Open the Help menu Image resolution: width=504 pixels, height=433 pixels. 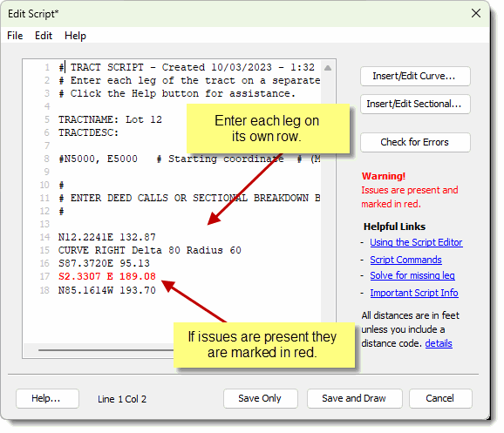coord(75,36)
